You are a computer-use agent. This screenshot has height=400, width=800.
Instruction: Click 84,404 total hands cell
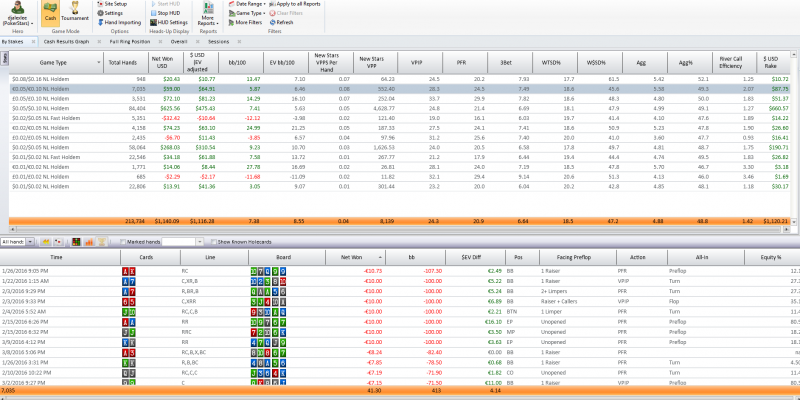click(x=135, y=108)
